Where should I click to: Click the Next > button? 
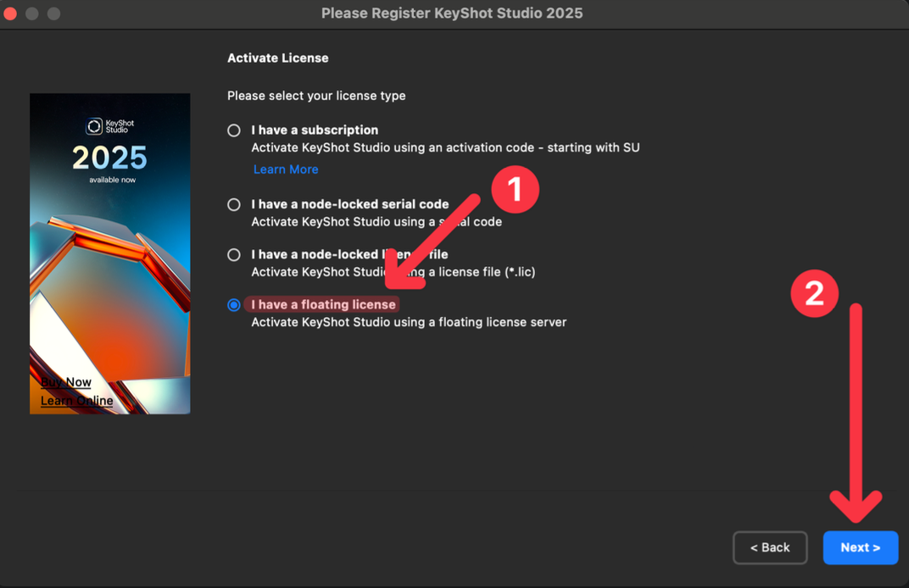tap(860, 547)
